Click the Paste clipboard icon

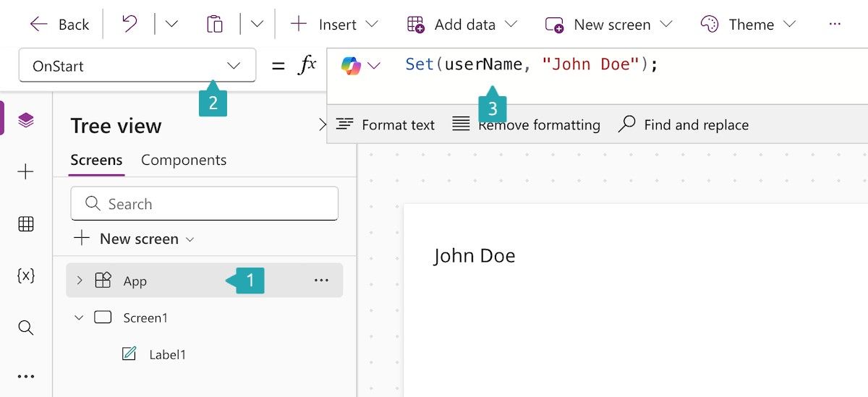point(215,25)
